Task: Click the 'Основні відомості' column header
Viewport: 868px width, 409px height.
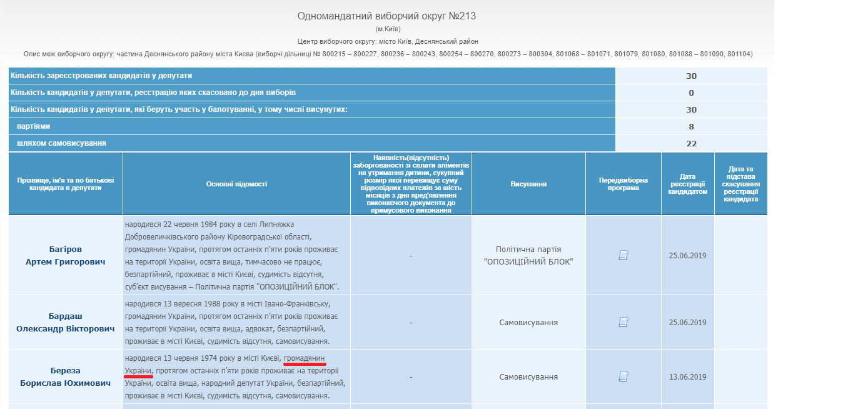Action: (x=236, y=184)
